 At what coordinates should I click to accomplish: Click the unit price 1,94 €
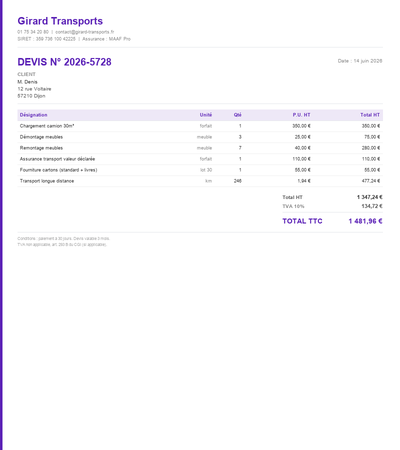tap(304, 181)
